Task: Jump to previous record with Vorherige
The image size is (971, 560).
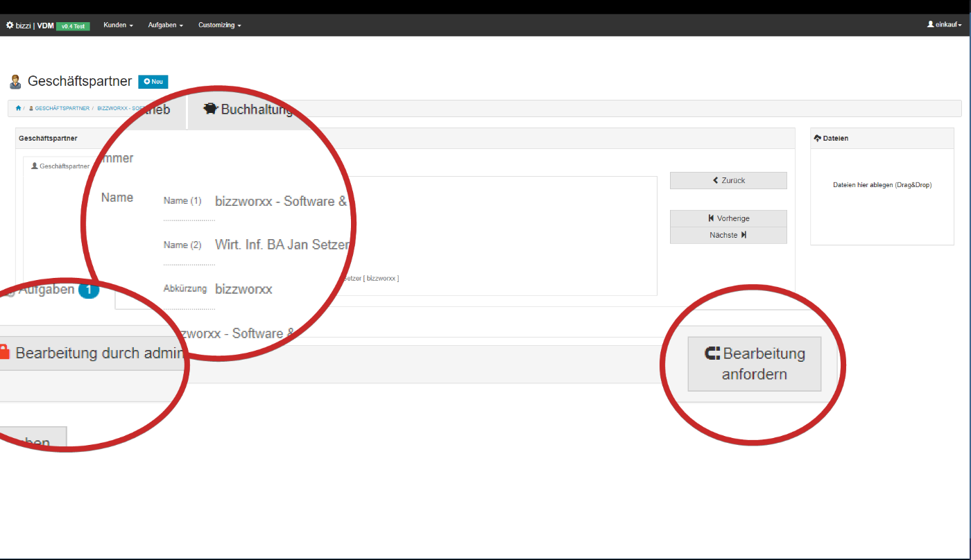Action: 728,218
